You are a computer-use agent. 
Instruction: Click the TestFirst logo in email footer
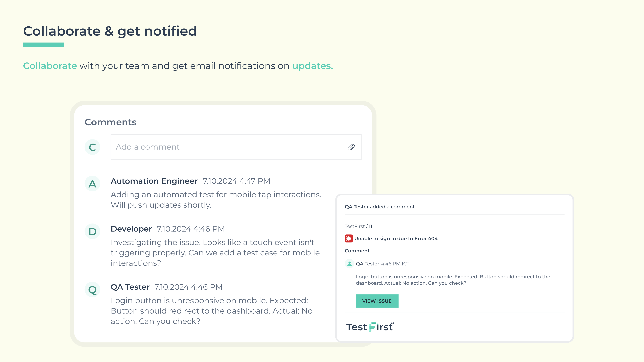click(x=370, y=327)
